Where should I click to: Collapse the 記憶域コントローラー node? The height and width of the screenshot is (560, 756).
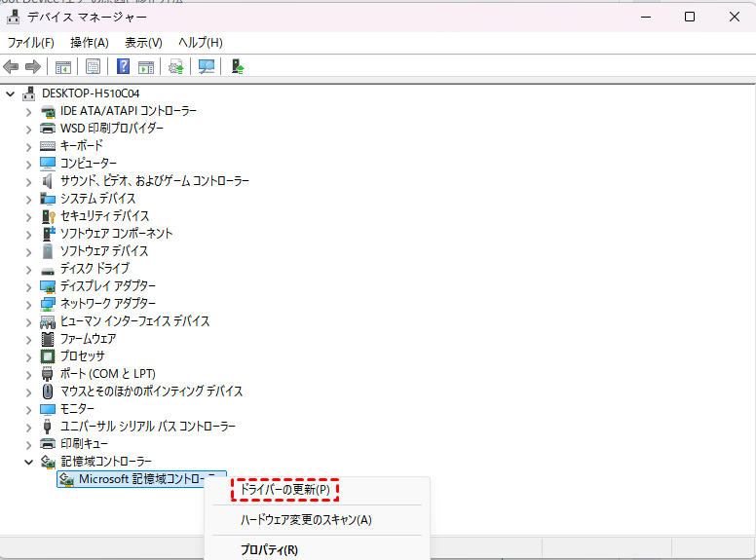[x=28, y=462]
